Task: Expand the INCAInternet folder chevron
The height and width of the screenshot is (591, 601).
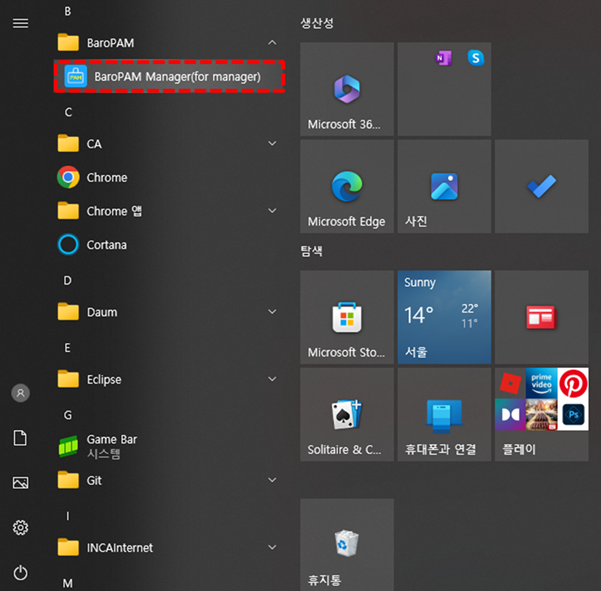Action: (272, 547)
